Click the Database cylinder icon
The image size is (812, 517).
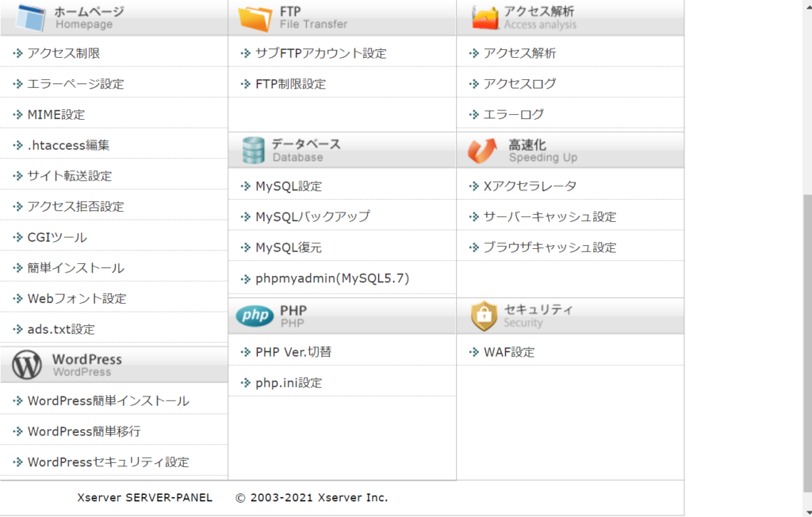253,150
